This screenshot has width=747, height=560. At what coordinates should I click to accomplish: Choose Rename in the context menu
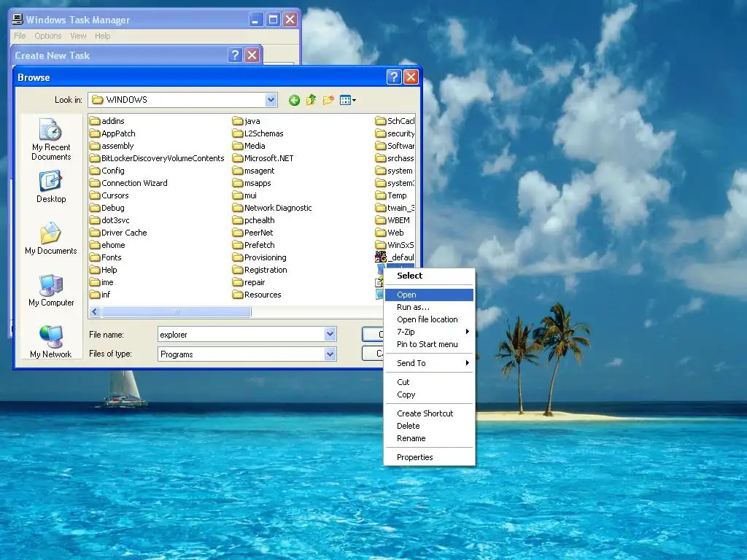click(x=429, y=438)
